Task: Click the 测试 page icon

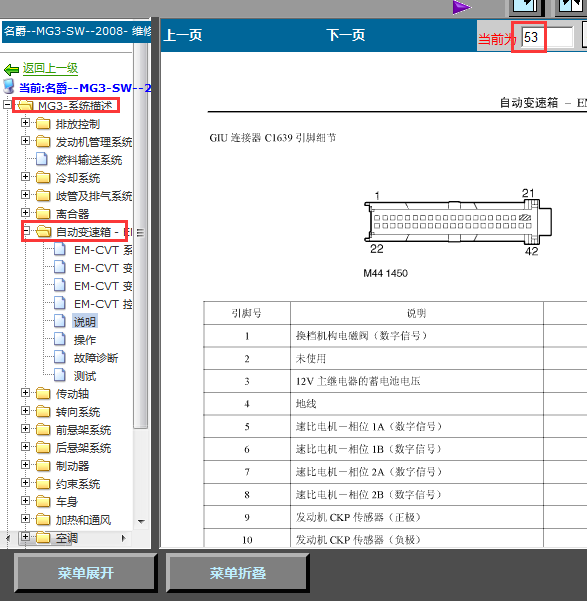Action: pyautogui.click(x=60, y=375)
